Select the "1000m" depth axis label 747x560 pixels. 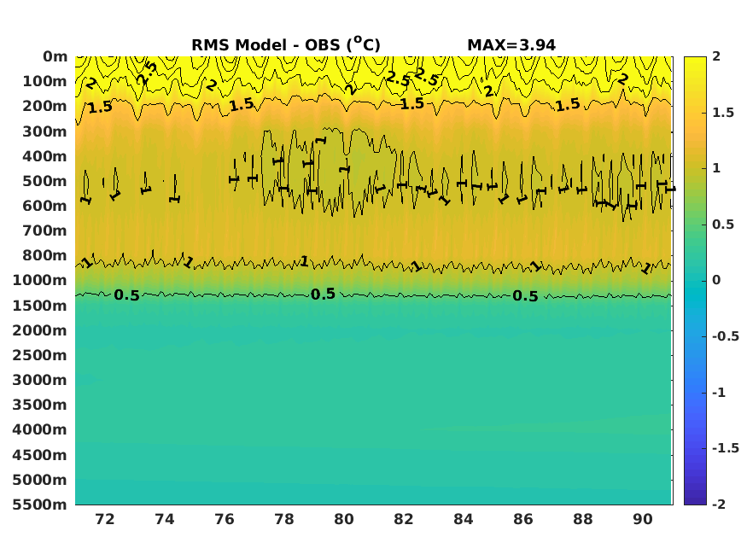pos(40,280)
